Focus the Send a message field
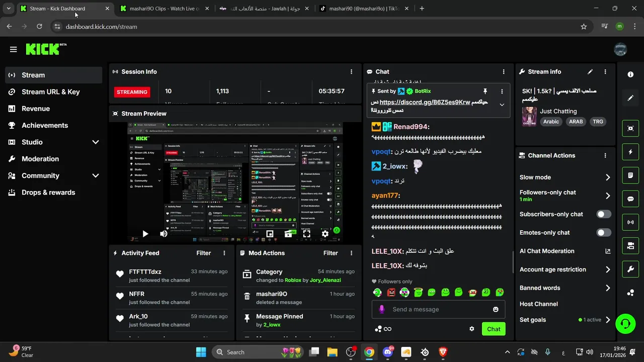Viewport: 644px width, 362px height. pos(438,310)
